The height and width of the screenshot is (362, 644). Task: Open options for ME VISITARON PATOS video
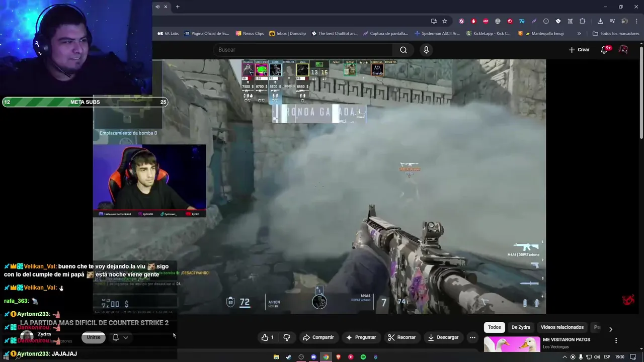tap(616, 341)
